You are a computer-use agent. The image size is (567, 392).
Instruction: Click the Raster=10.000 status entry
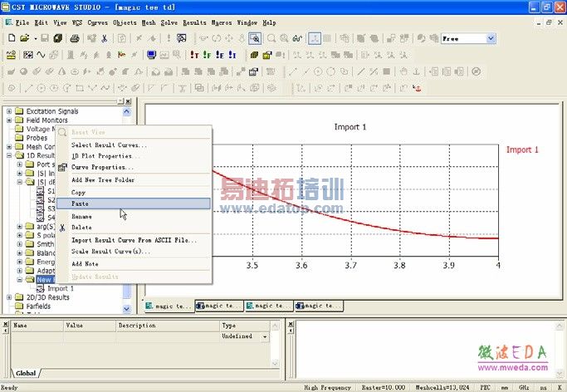(x=384, y=387)
